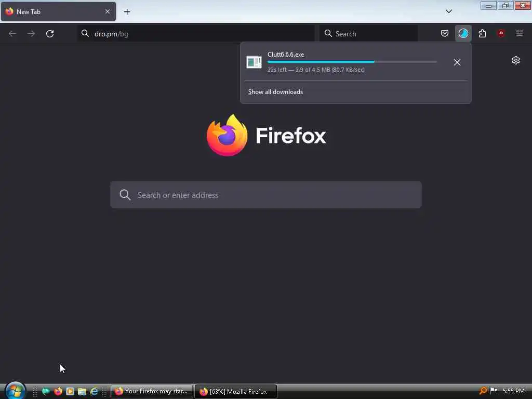Minimize the Firefox window
Screen dimensions: 532x399
coord(488,5)
